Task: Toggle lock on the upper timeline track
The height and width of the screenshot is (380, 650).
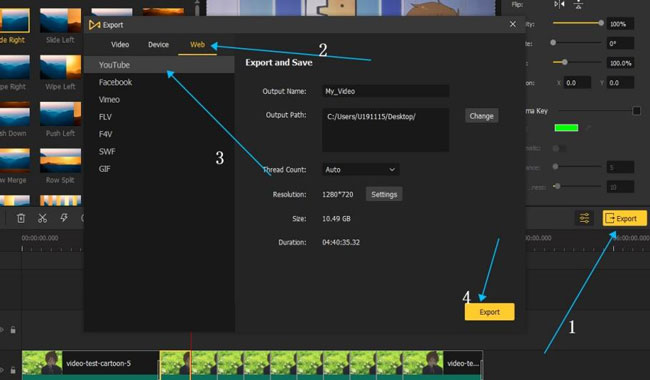Action: [13, 330]
